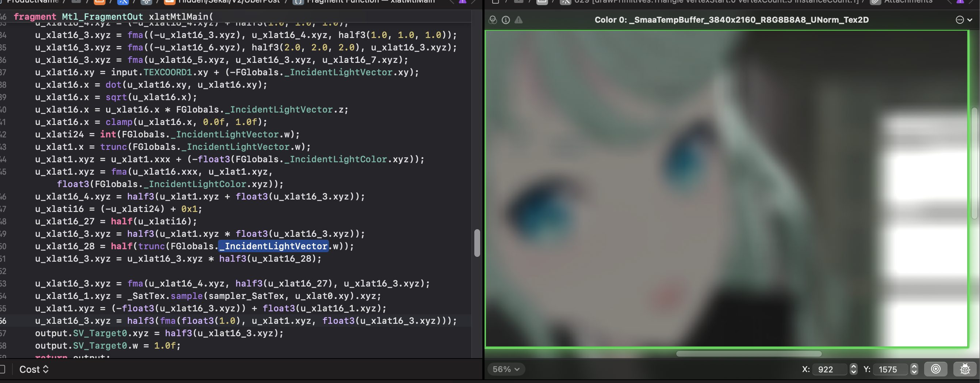This screenshot has width=980, height=383.
Task: Click the sqrt(u_xlat16.x) code line
Action: coord(116,97)
